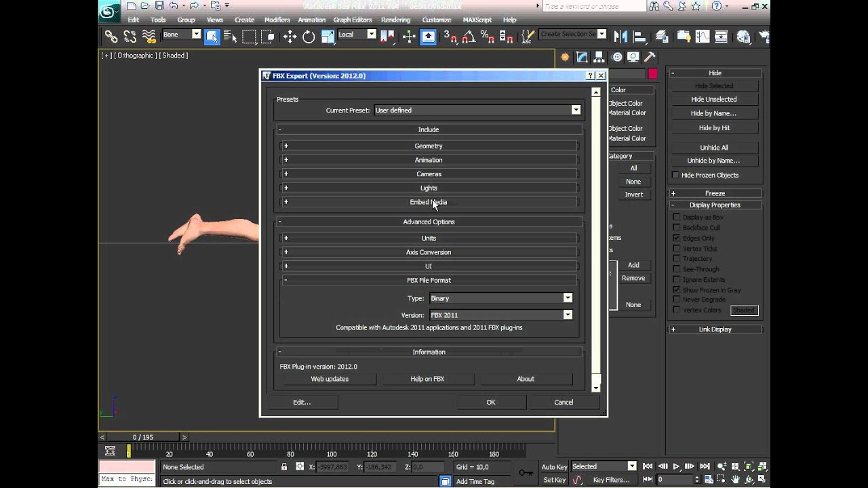Jump to Go to End frame control
868x488 pixels.
pyautogui.click(x=705, y=466)
